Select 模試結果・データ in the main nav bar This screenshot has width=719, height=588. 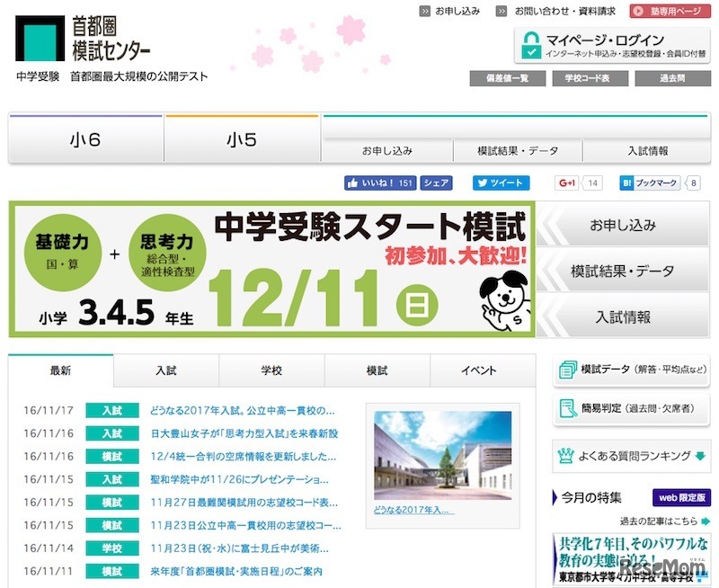tap(518, 150)
